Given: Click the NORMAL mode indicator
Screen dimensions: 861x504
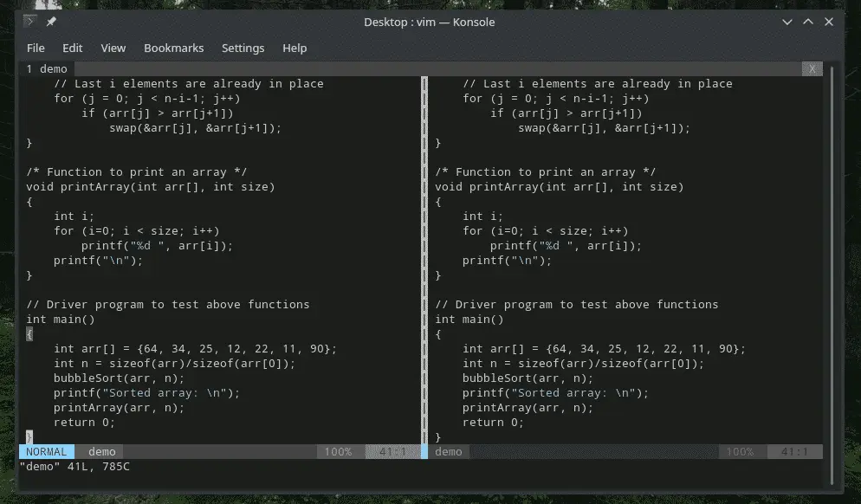Looking at the screenshot, I should click(x=47, y=452).
